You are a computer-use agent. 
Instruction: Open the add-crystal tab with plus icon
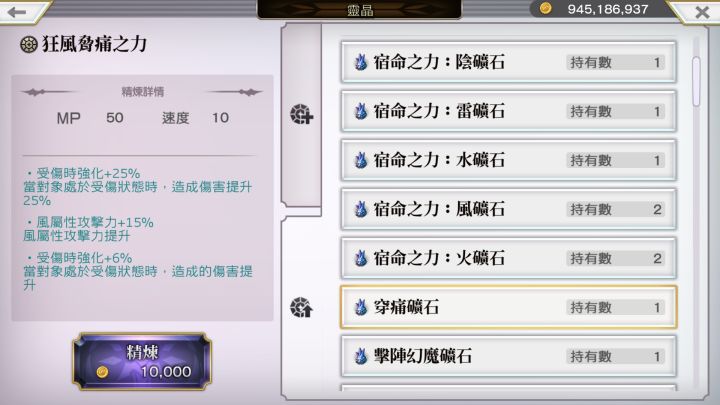pos(301,114)
